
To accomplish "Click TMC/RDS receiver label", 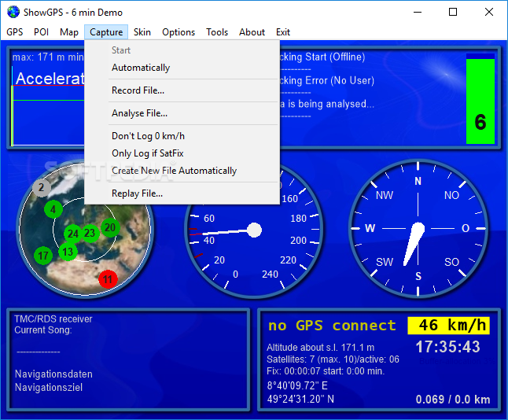I will (x=53, y=319).
